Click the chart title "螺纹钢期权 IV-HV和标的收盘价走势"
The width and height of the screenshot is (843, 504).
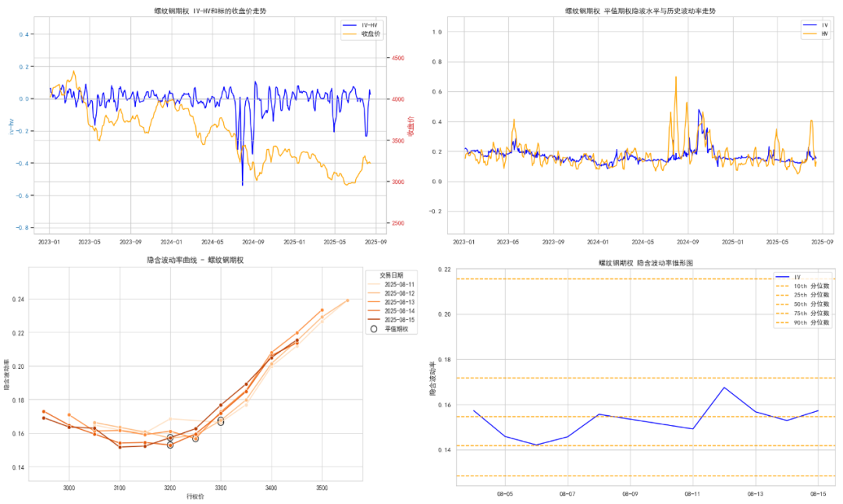[210, 11]
